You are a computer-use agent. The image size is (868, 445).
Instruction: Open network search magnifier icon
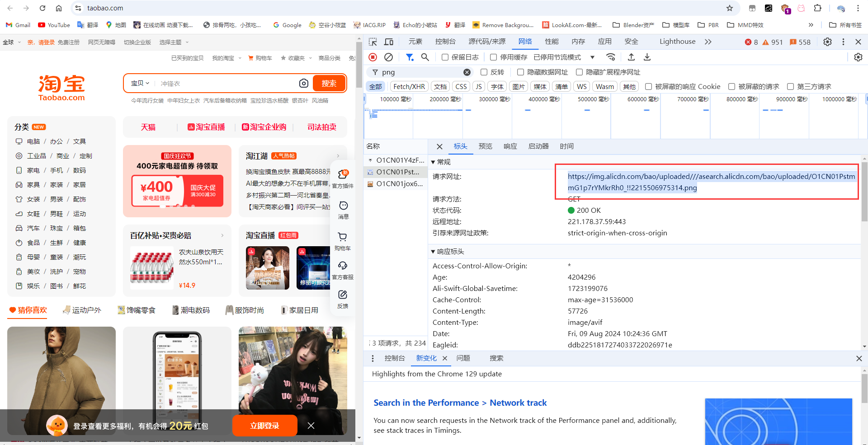[x=425, y=57]
